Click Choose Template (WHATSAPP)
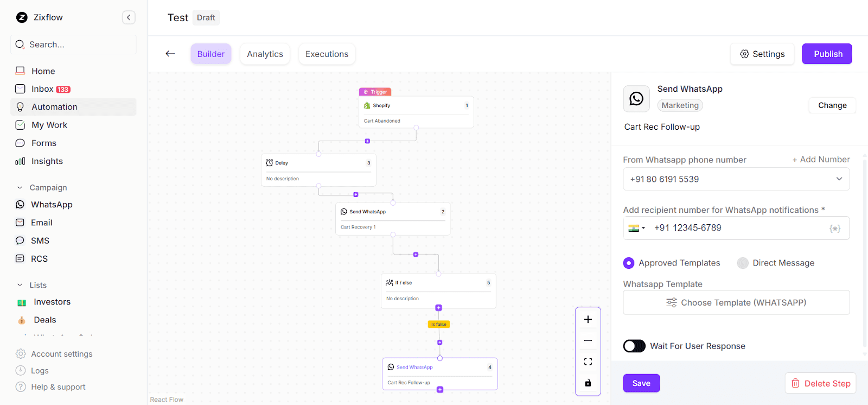 coord(736,302)
